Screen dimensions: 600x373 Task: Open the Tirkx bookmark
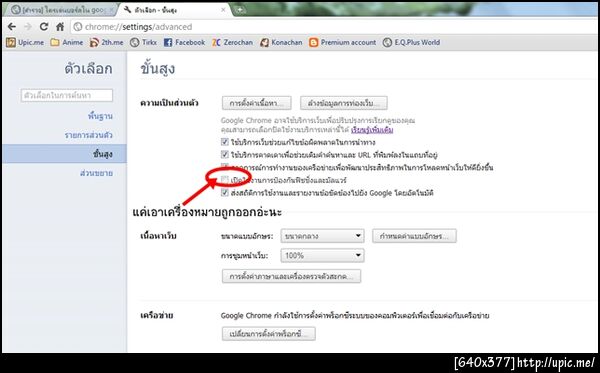(143, 42)
